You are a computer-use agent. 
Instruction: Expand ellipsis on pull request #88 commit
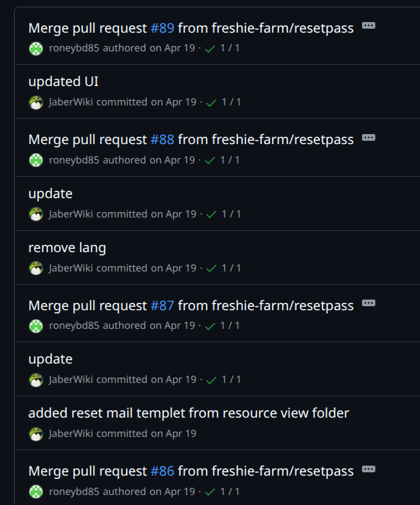pyautogui.click(x=368, y=137)
